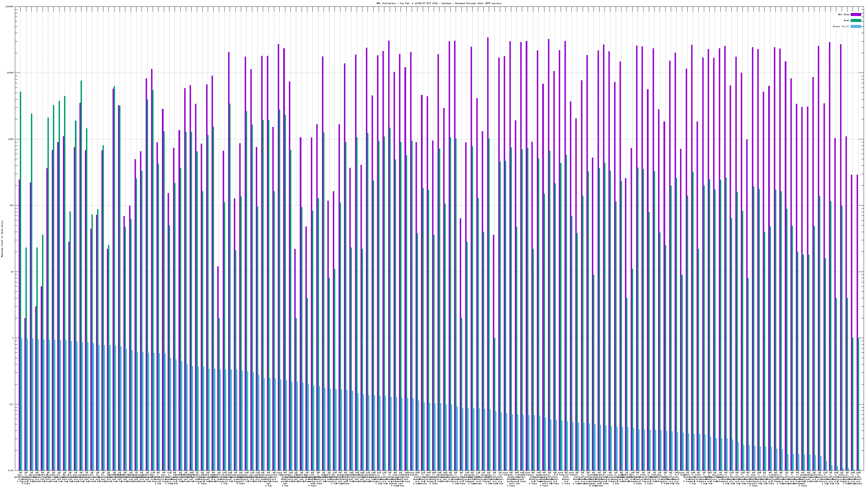Click the first blue Score bar at left

(x=22, y=404)
